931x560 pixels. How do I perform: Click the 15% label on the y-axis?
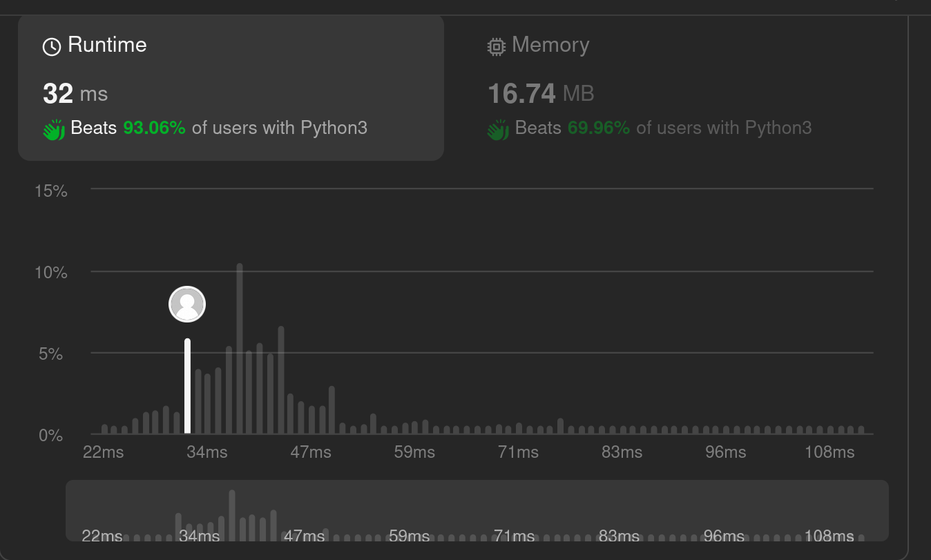[x=51, y=191]
